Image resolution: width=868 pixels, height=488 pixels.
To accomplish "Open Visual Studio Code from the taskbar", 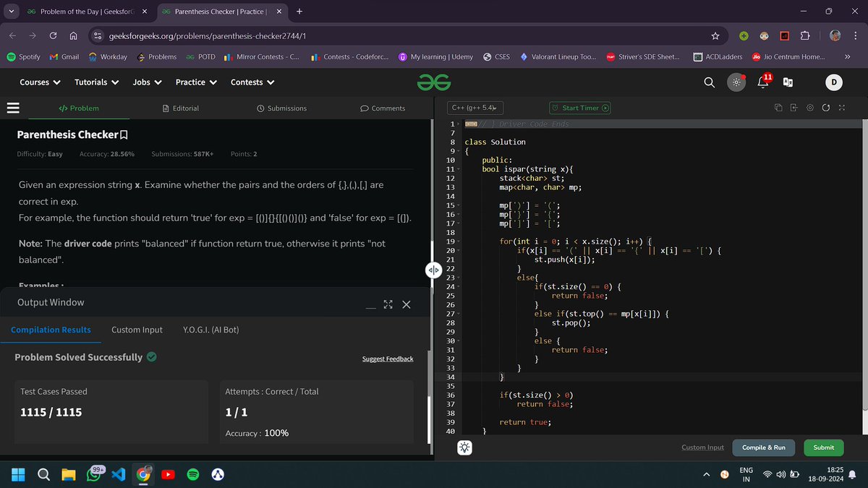I will tap(119, 475).
